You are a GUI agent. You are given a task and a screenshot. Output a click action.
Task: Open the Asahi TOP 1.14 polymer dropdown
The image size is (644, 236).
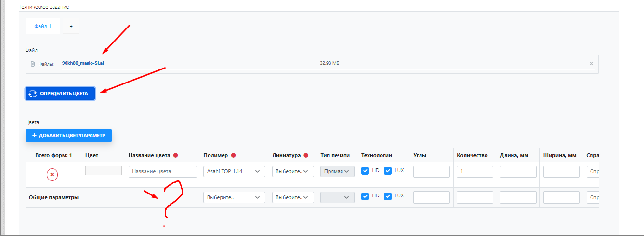coord(234,171)
